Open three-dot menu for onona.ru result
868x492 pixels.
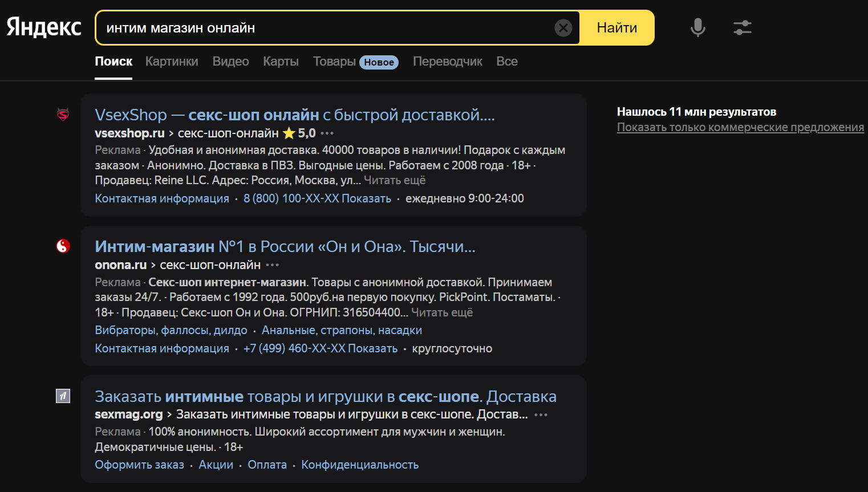click(x=273, y=265)
